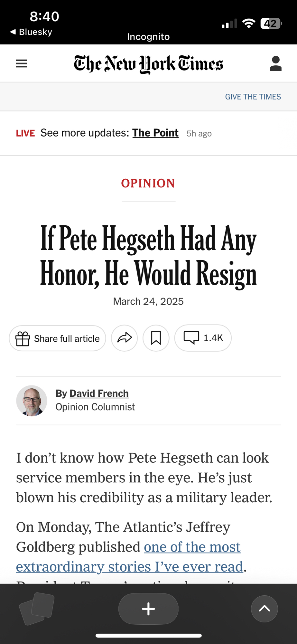Tap the browser tabs overview icon
Screen dimensions: 297x644
click(37, 608)
